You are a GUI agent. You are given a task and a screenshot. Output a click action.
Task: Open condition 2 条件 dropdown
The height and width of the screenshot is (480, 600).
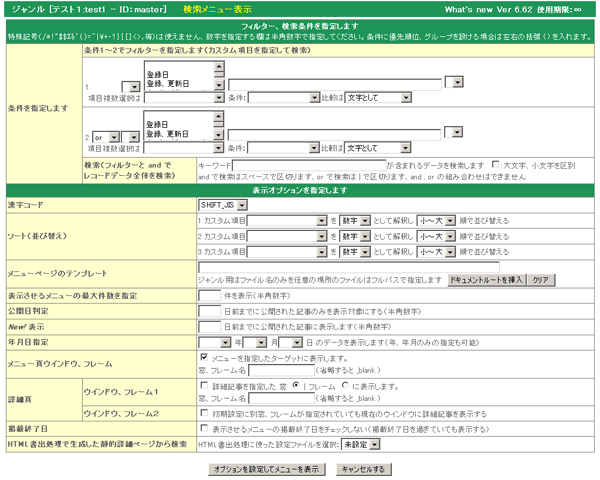tap(283, 148)
